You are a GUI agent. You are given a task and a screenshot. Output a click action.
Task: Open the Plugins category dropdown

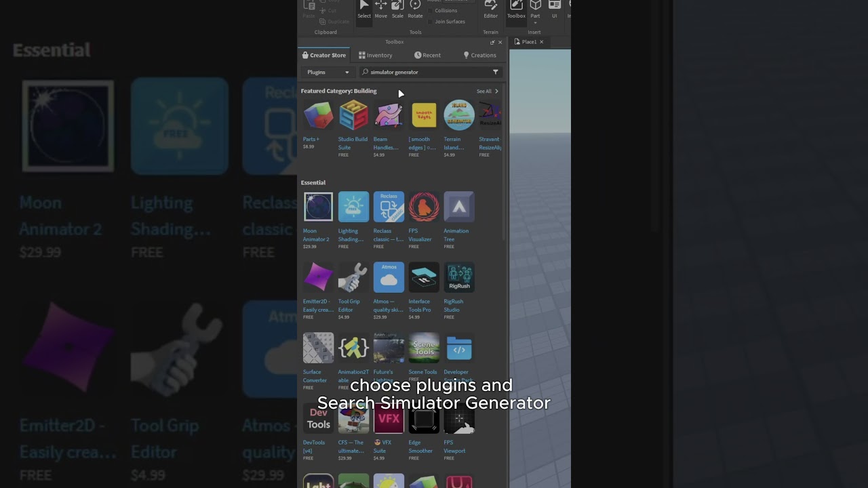pos(328,72)
